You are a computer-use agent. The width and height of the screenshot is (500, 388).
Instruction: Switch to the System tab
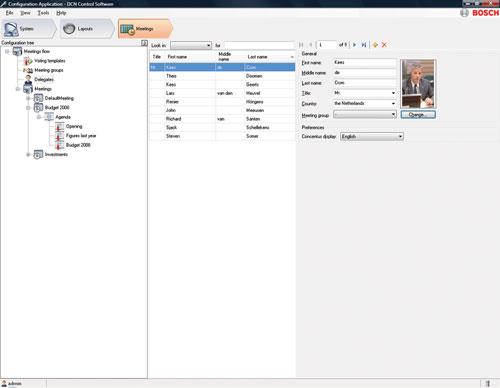click(29, 29)
